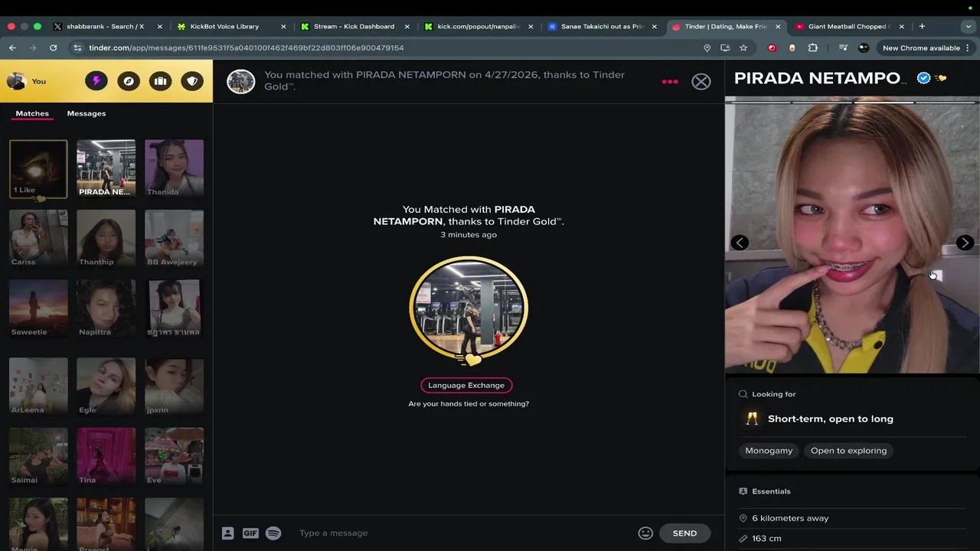Open ArLeena match thumbnail

pos(38,386)
